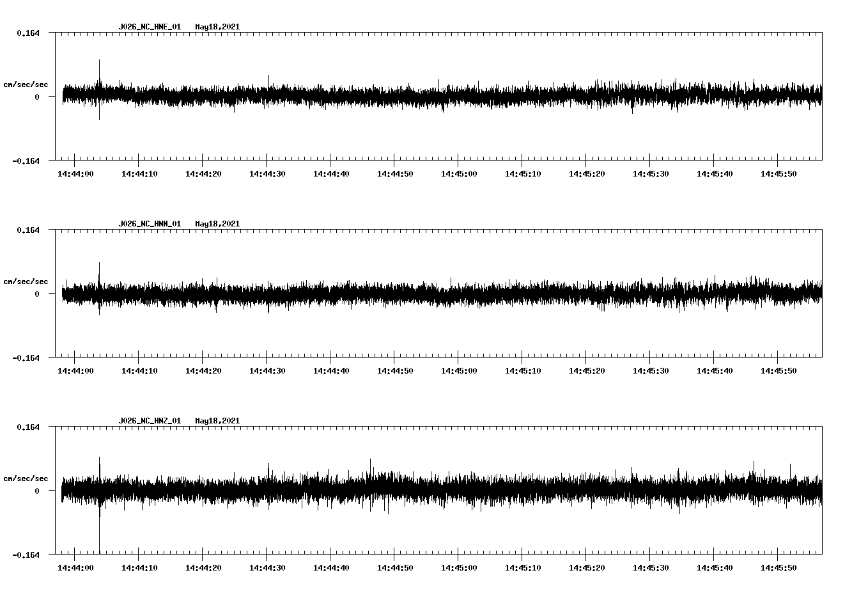The image size is (868, 591).
Task: Click the 14:45:50 time label under bottom trace
Action: (x=779, y=566)
